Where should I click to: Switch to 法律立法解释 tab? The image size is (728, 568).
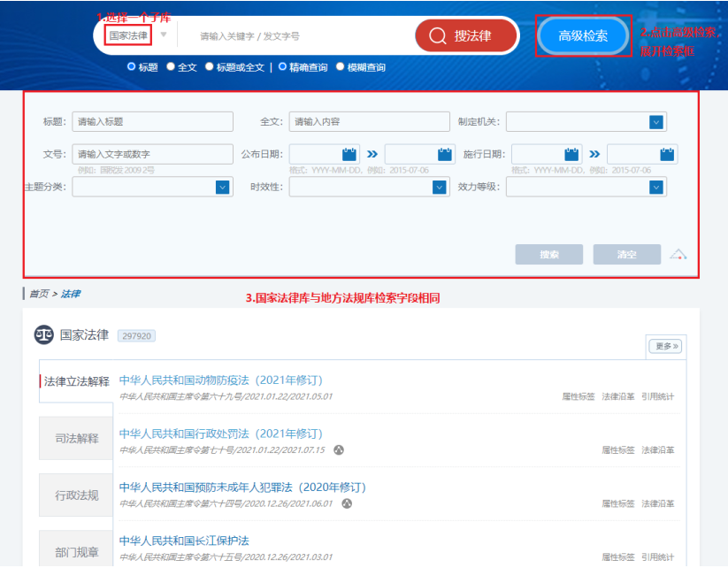pos(76,381)
